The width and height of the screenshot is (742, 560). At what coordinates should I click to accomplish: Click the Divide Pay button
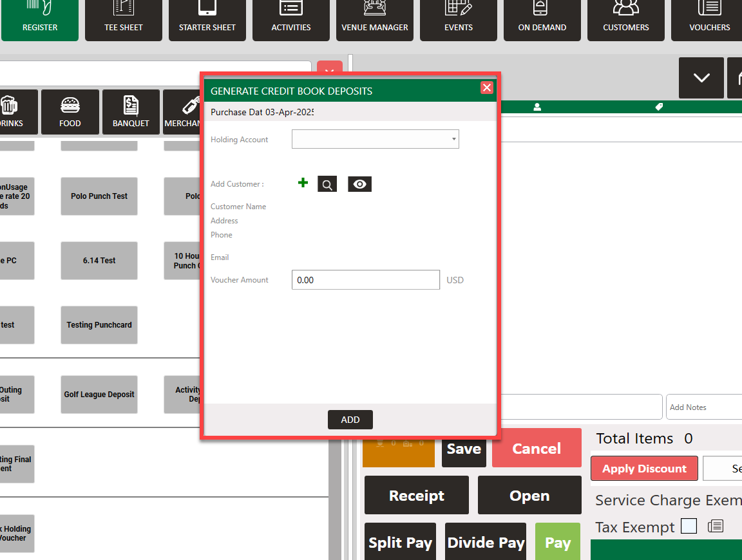(486, 541)
